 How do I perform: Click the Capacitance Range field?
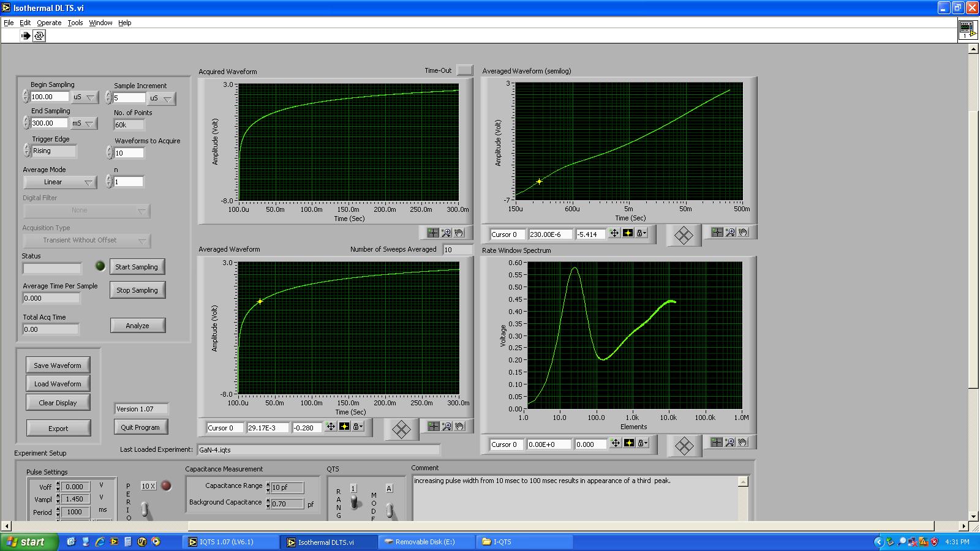(x=287, y=488)
